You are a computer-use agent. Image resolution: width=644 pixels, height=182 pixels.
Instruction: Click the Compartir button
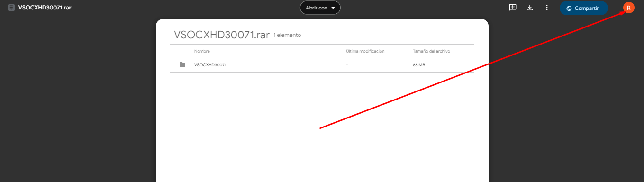coord(584,8)
